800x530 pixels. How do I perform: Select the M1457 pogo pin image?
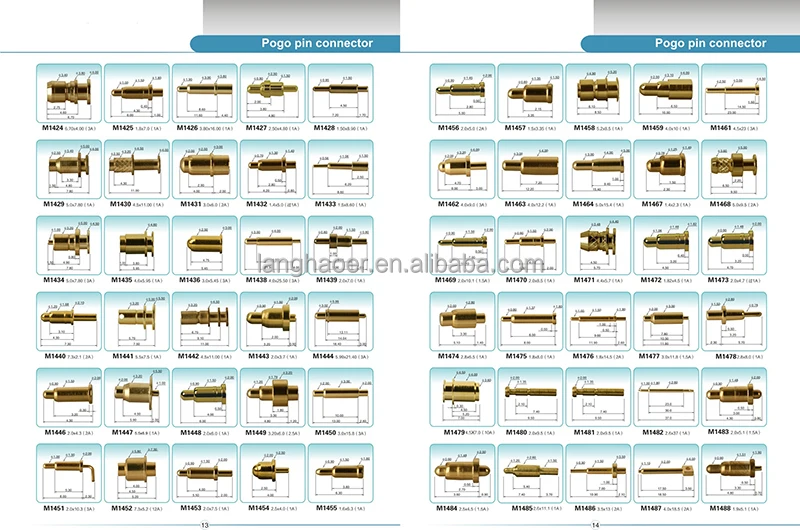pyautogui.click(x=530, y=93)
